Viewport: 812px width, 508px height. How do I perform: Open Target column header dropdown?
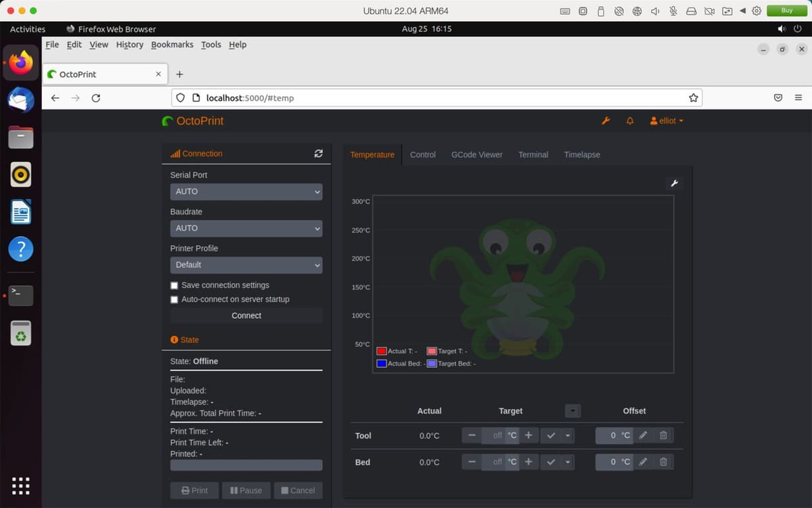point(572,411)
